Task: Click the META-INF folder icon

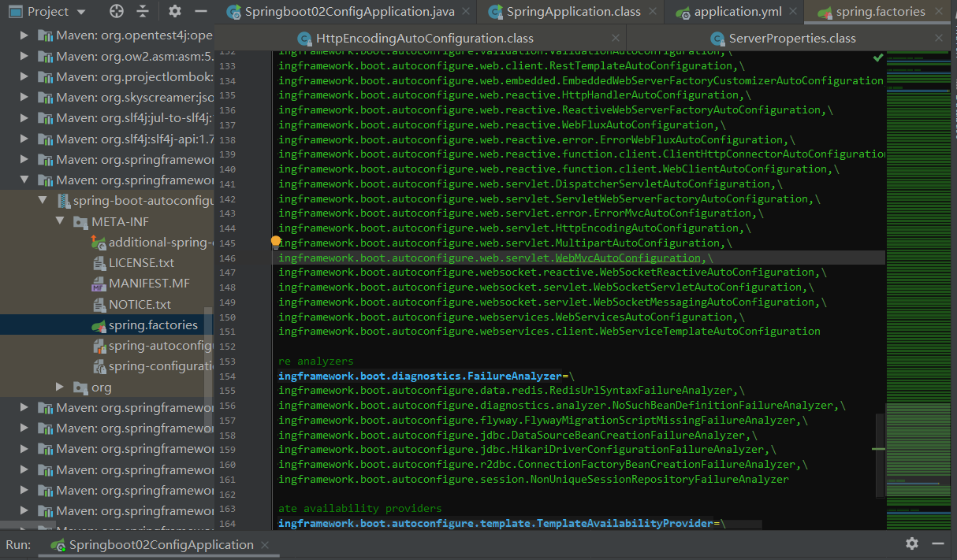Action: [80, 222]
